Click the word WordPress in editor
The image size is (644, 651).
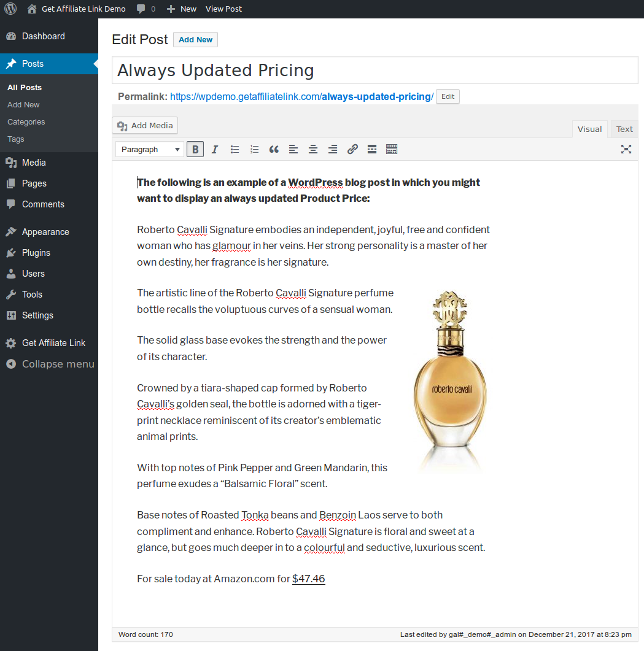click(316, 183)
